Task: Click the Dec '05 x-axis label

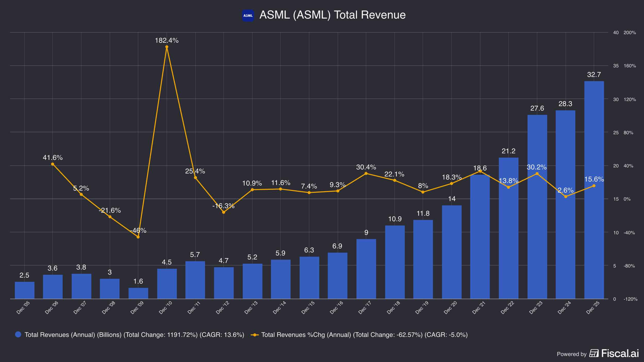Action: coord(23,308)
